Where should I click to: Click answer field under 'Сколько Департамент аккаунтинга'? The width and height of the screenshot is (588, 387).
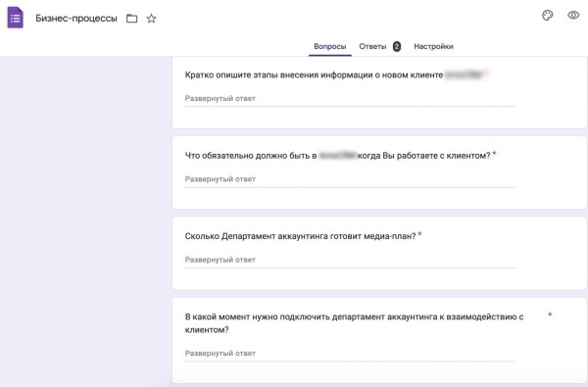(x=350, y=260)
